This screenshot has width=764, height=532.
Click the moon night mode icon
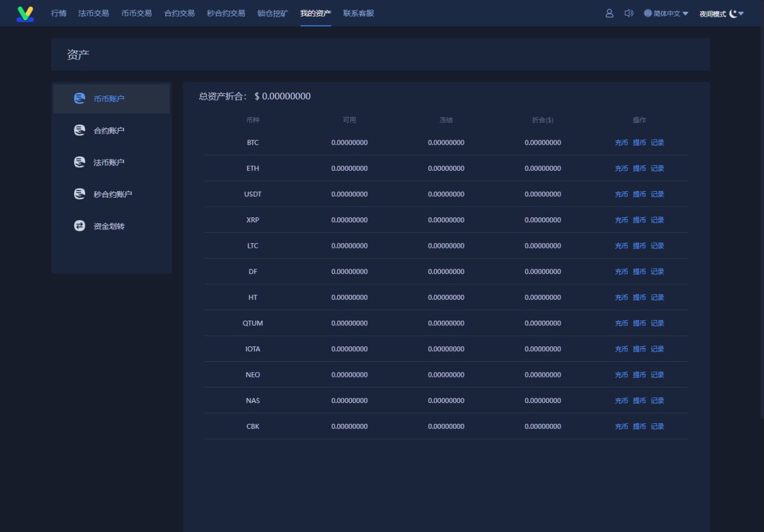click(733, 13)
